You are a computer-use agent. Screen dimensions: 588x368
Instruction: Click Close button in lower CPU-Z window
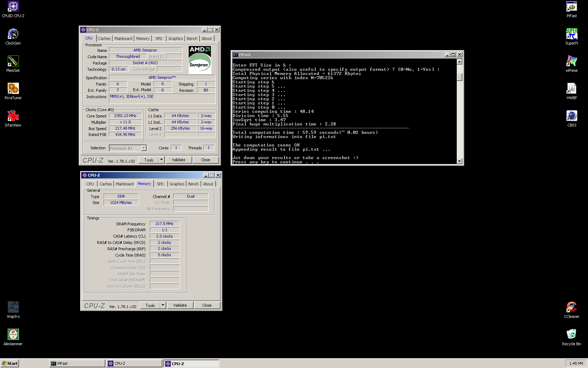pyautogui.click(x=207, y=305)
